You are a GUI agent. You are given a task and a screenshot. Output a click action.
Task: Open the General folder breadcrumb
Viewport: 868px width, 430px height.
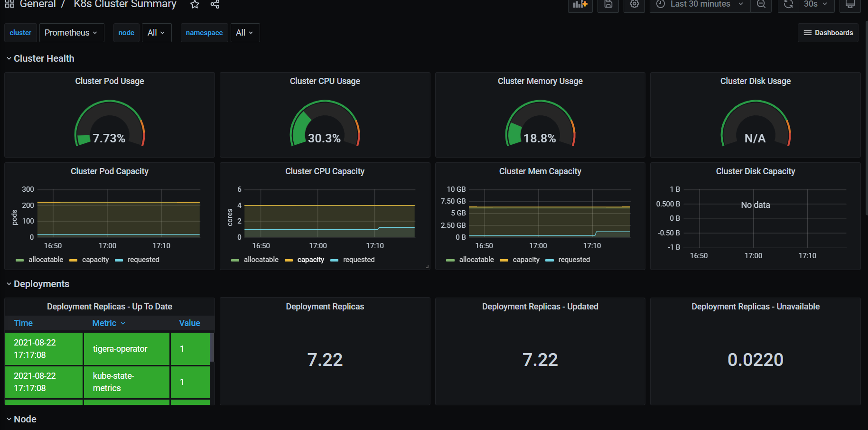coord(38,4)
